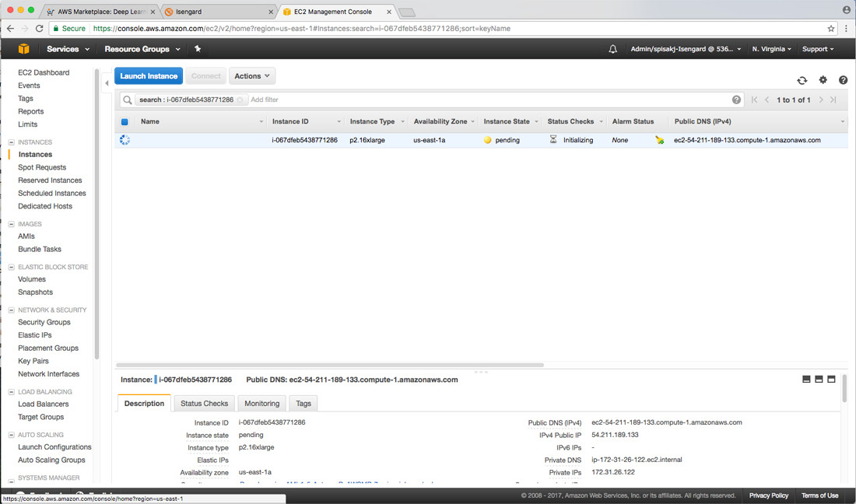Open Terms of Use link in footer
The image size is (856, 504).
pos(820,495)
